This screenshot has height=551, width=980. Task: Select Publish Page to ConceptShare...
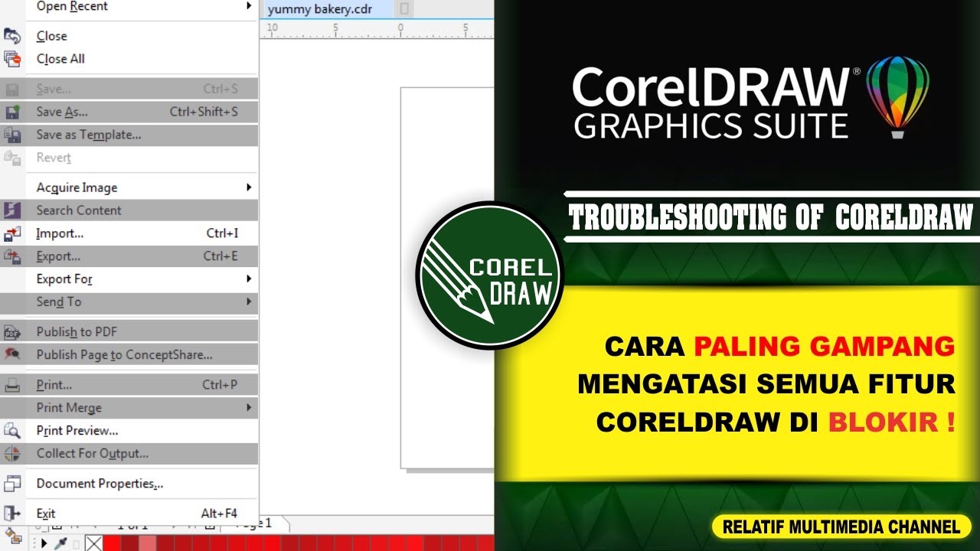[x=129, y=354]
